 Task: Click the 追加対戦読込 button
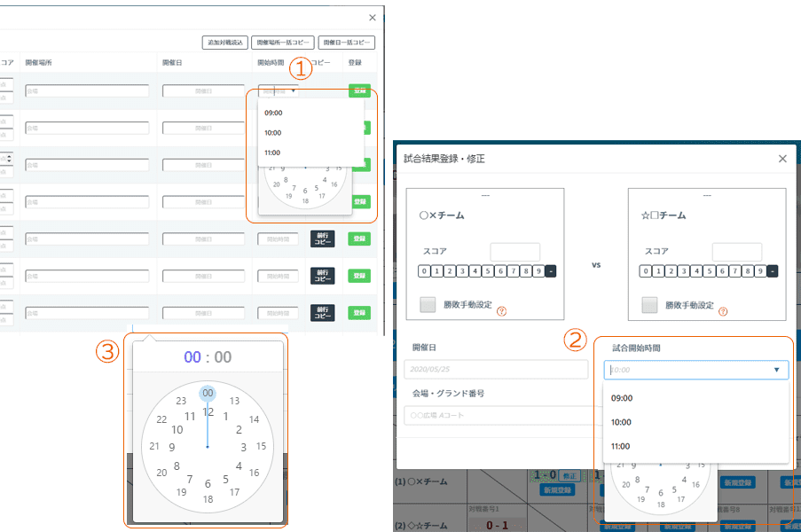[x=225, y=43]
